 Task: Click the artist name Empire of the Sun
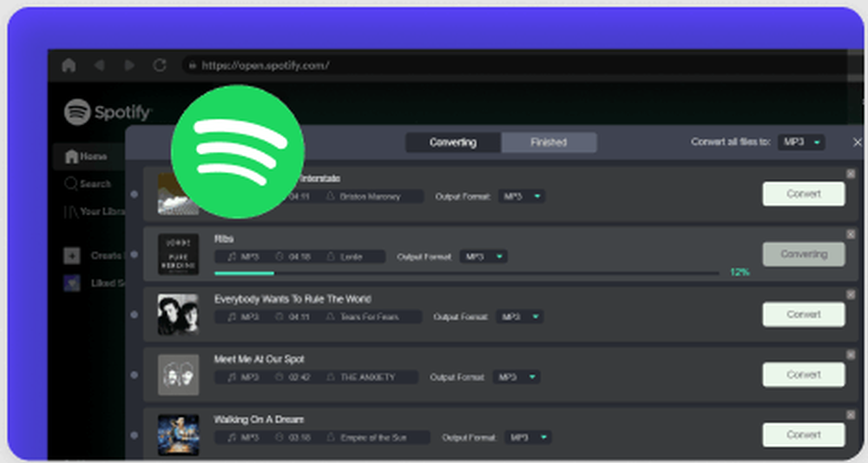tap(373, 438)
